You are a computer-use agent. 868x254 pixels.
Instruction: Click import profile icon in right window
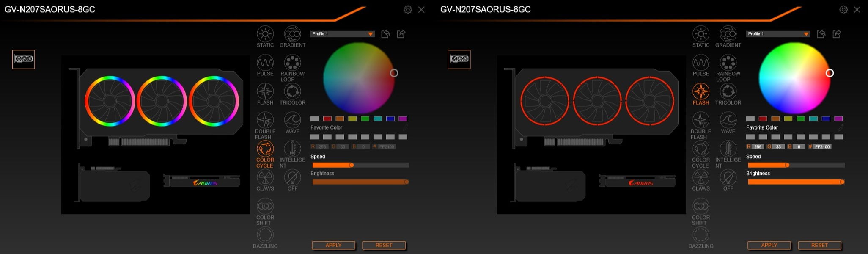(821, 34)
